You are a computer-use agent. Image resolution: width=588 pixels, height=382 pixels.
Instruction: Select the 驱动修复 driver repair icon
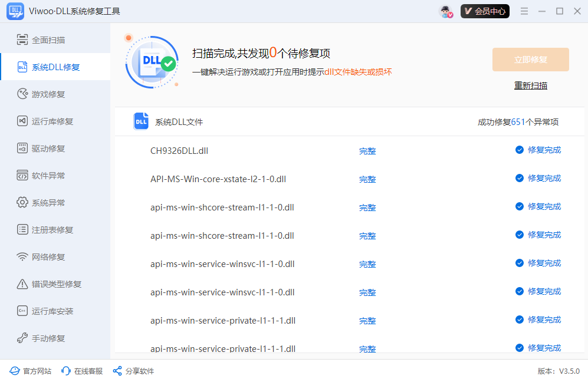coord(22,148)
